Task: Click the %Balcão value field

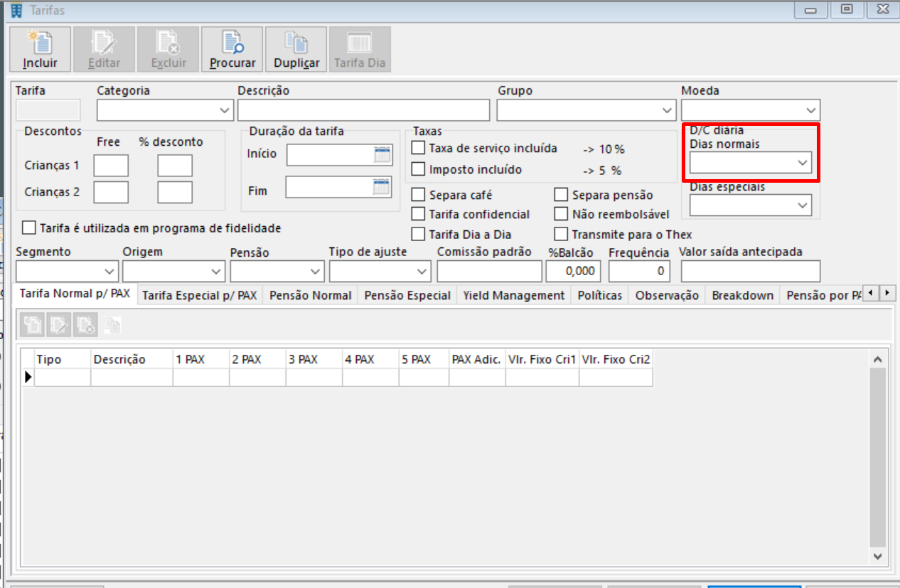Action: (x=573, y=271)
